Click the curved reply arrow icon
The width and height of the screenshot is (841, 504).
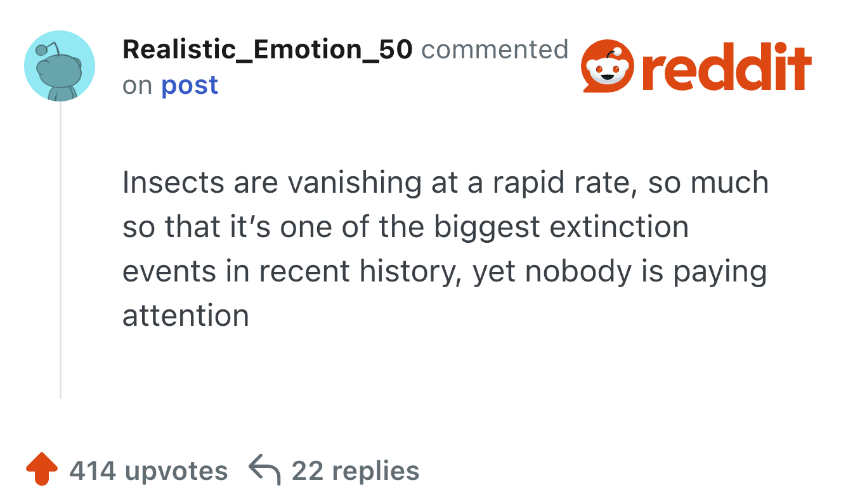pyautogui.click(x=264, y=470)
